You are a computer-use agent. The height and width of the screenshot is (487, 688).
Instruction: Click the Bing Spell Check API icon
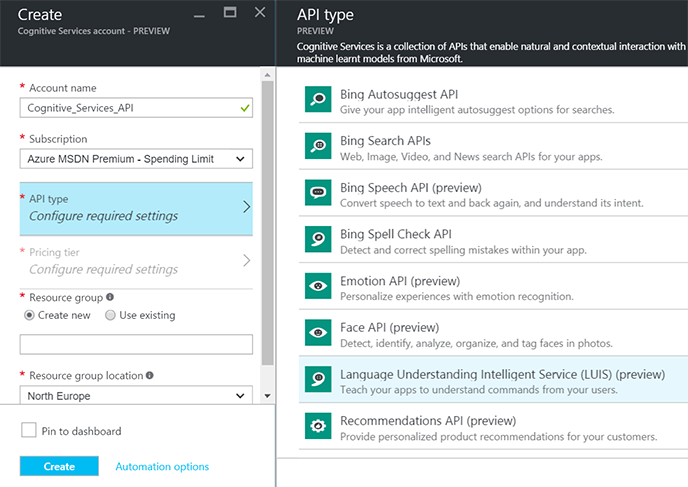[x=318, y=239]
